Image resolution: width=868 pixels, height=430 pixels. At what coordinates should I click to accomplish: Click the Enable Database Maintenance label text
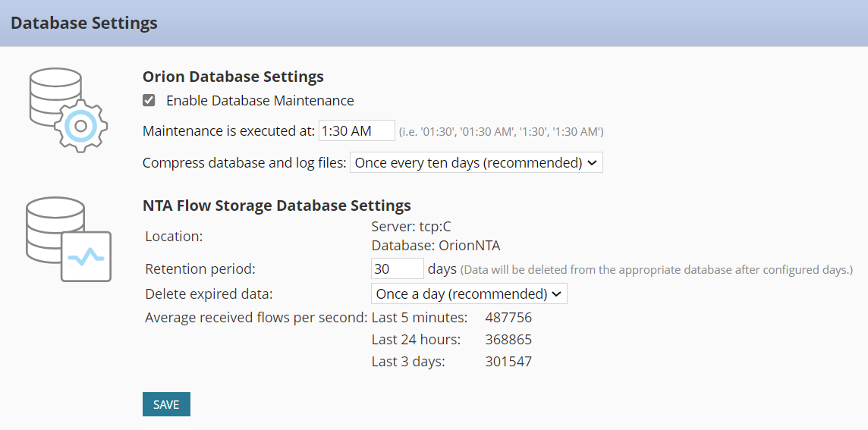pyautogui.click(x=259, y=100)
